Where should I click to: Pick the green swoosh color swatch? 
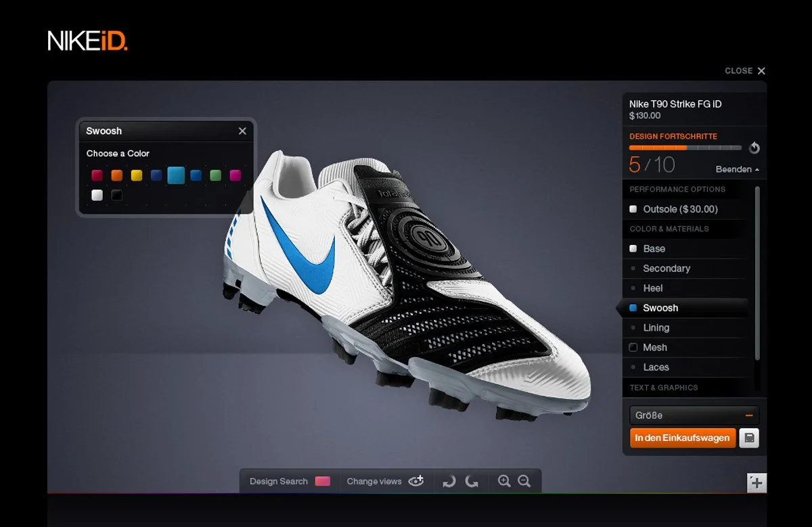pyautogui.click(x=215, y=175)
